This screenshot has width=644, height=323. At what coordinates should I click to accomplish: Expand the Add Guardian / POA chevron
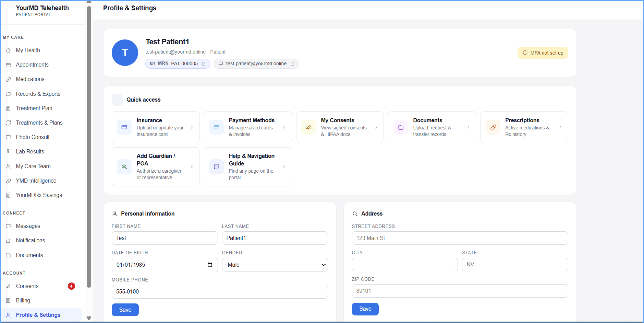pyautogui.click(x=192, y=167)
